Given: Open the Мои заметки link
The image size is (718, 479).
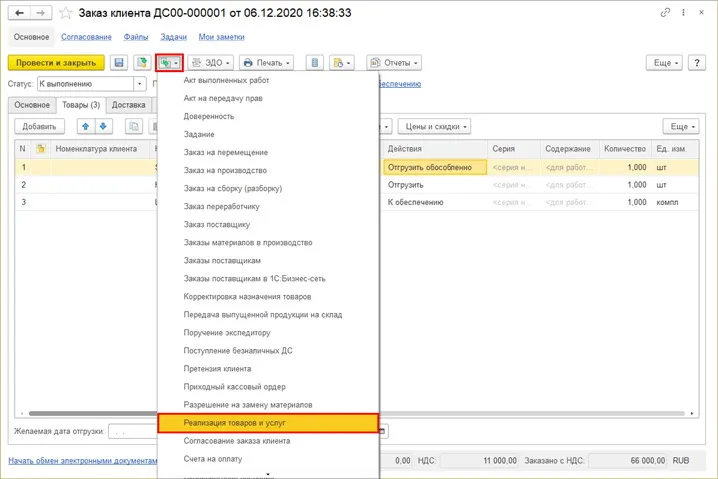Looking at the screenshot, I should coord(220,36).
